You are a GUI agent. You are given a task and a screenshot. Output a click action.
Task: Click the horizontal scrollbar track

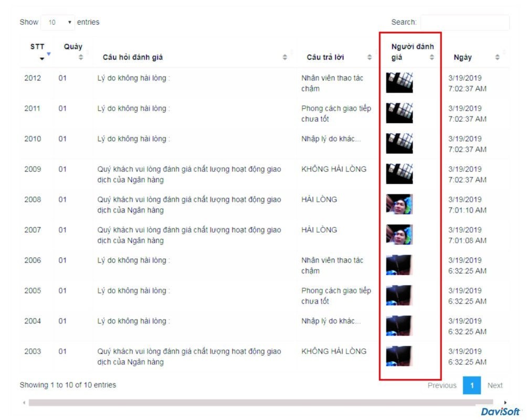tap(262, 403)
